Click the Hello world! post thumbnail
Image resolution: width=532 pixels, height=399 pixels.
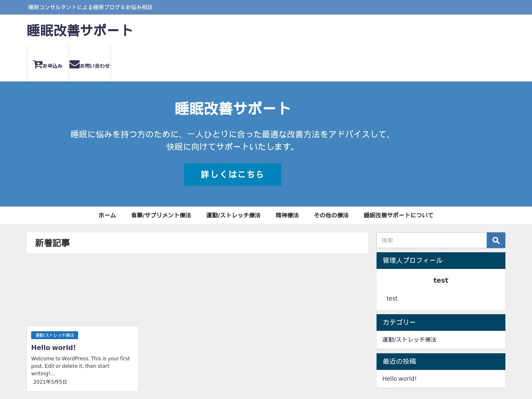82,292
